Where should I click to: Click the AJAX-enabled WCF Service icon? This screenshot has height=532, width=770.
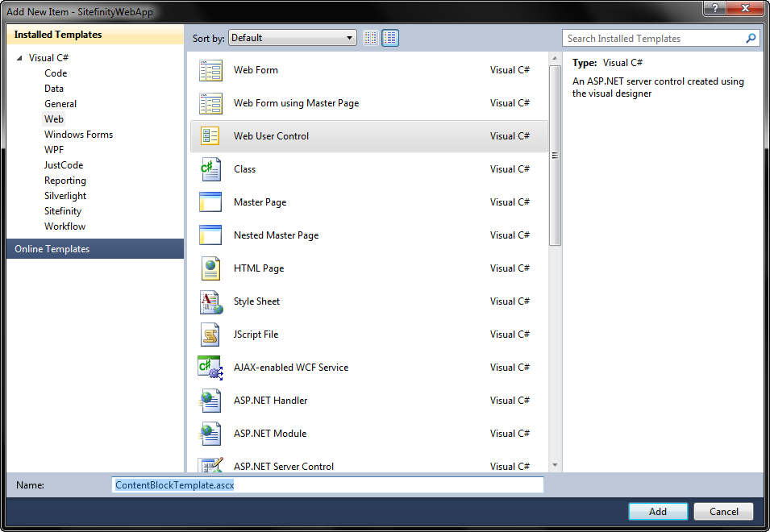[210, 368]
